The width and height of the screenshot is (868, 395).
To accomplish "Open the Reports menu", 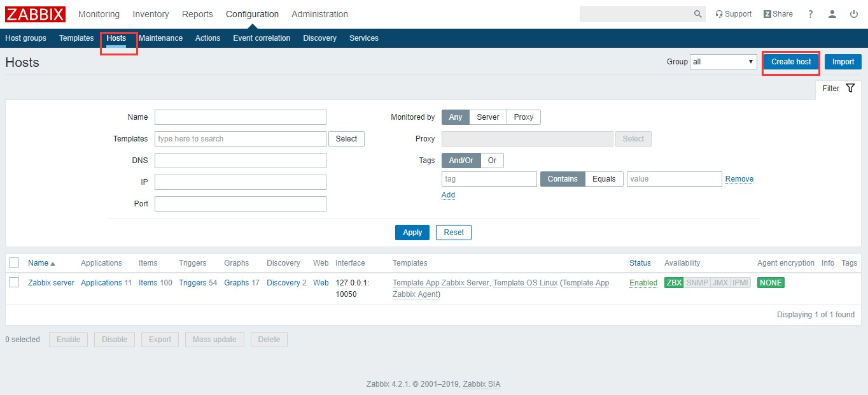I will pos(197,14).
